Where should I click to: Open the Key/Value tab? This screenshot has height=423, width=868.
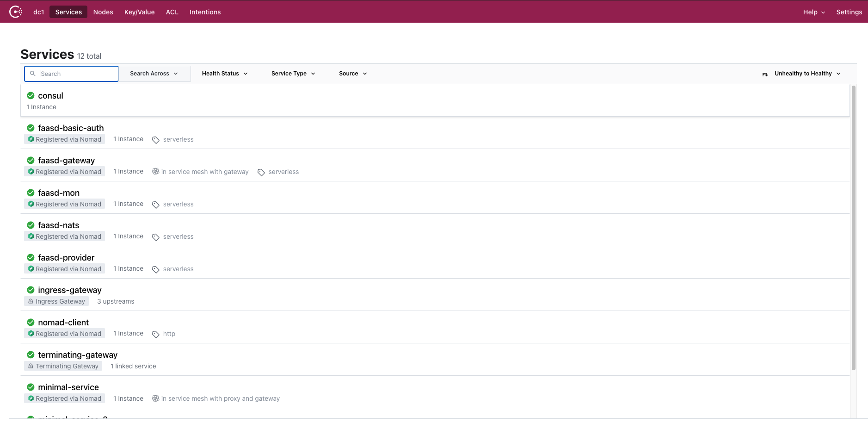point(140,12)
